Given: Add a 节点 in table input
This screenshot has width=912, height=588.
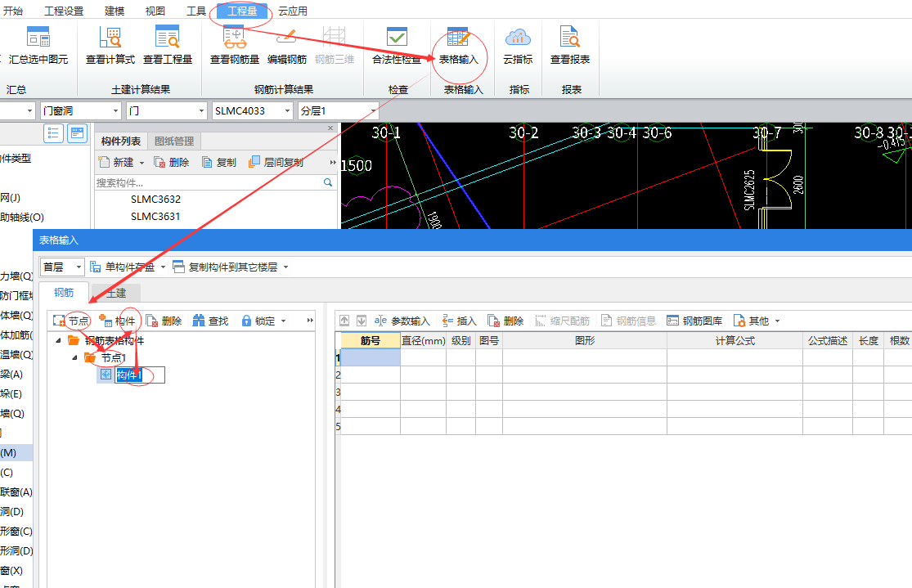Looking at the screenshot, I should (71, 321).
